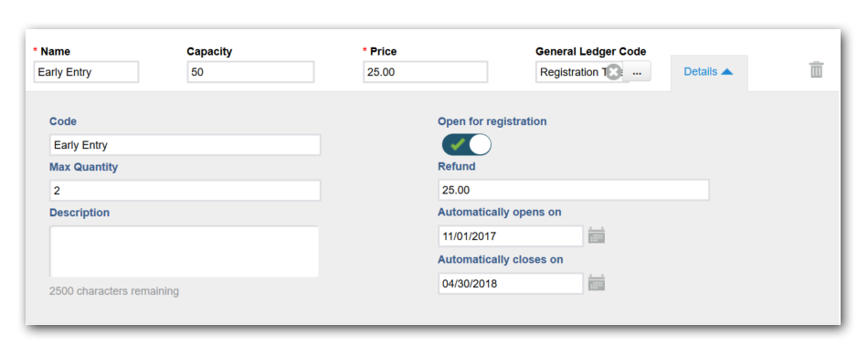Image resolution: width=868 pixels, height=355 pixels.
Task: Click the Code input field
Action: (x=185, y=145)
